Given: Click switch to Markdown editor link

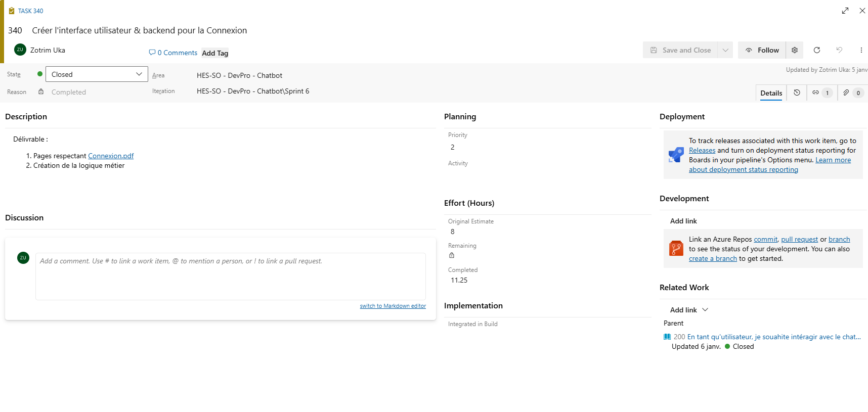Looking at the screenshot, I should coord(393,306).
